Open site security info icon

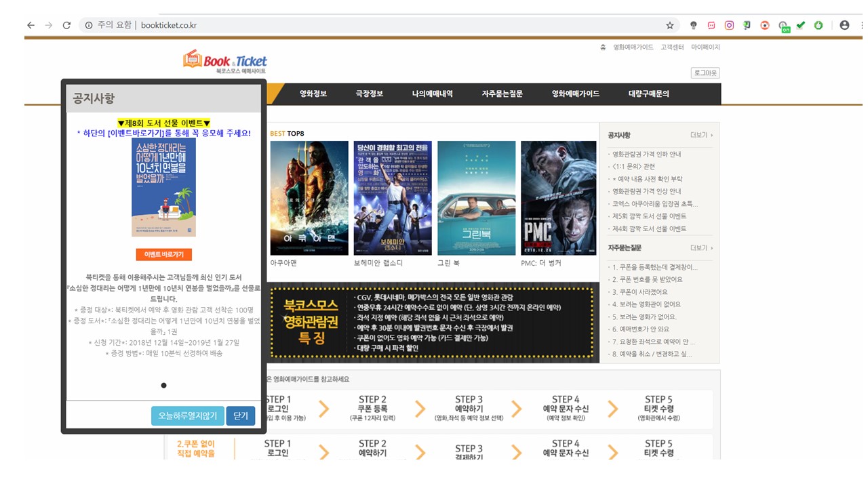(x=89, y=25)
